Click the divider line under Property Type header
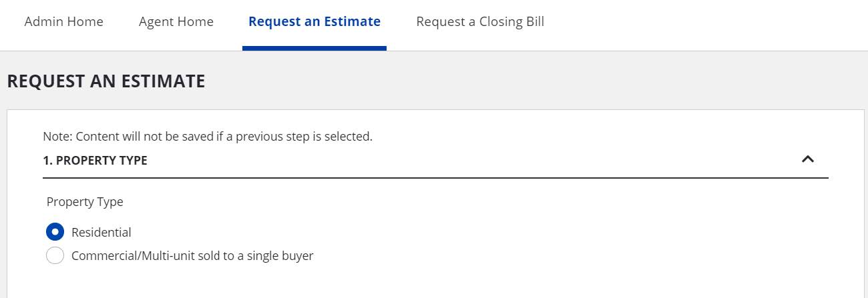 click(435, 178)
